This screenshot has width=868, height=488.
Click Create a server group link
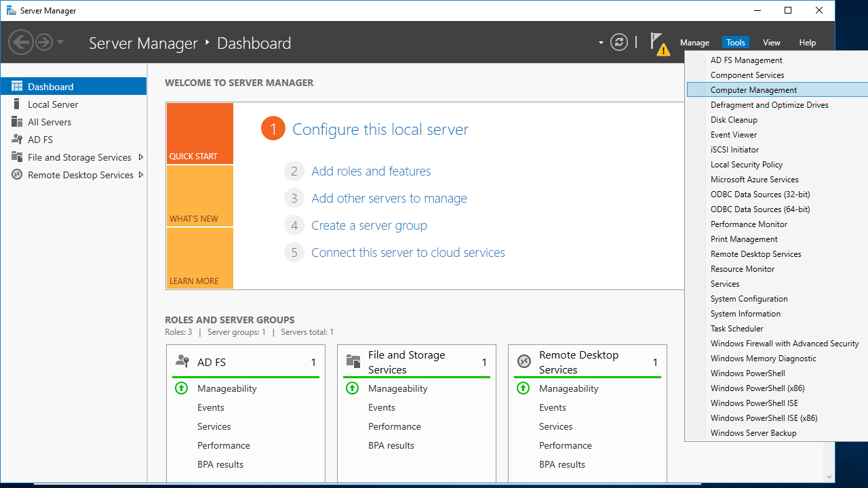point(369,226)
